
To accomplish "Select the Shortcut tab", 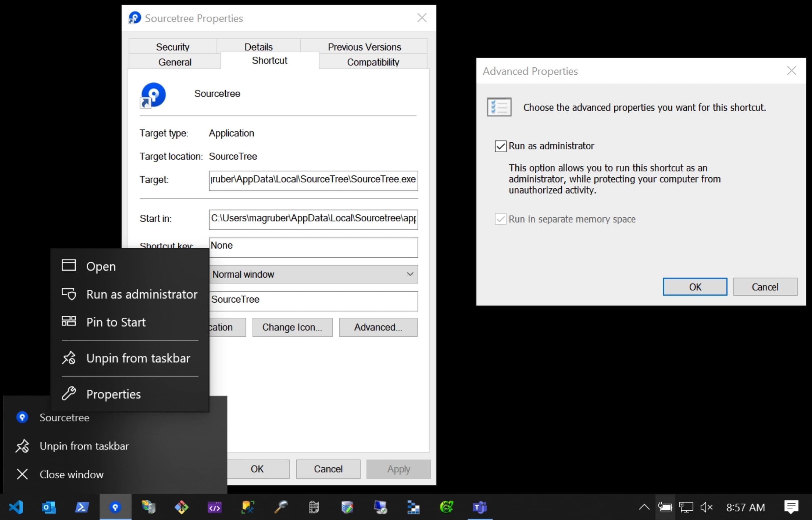I will point(269,61).
